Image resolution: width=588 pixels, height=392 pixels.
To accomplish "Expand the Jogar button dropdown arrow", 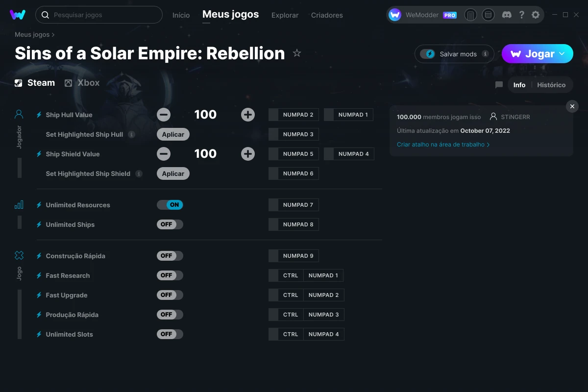I will (x=562, y=54).
